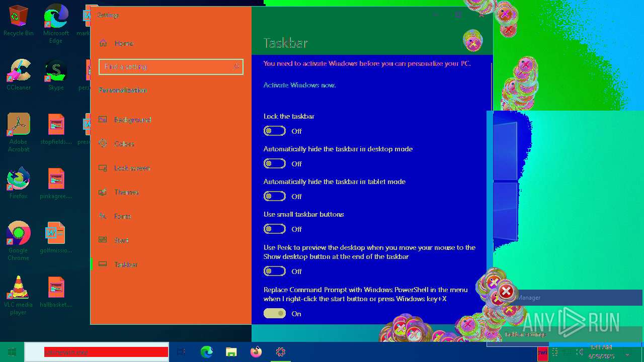644x362 pixels.
Task: Open the CCleaner desktop shortcut
Action: 19,75
